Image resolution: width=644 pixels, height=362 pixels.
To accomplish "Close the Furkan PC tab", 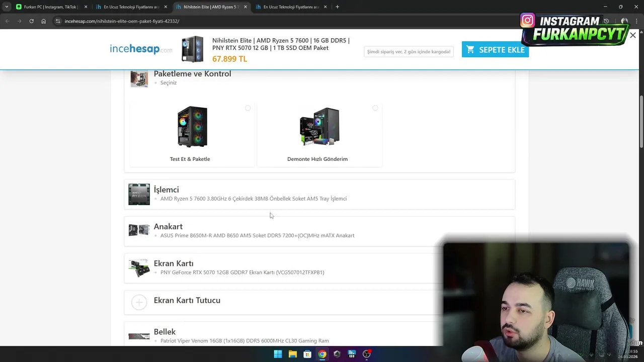I will (x=86, y=7).
